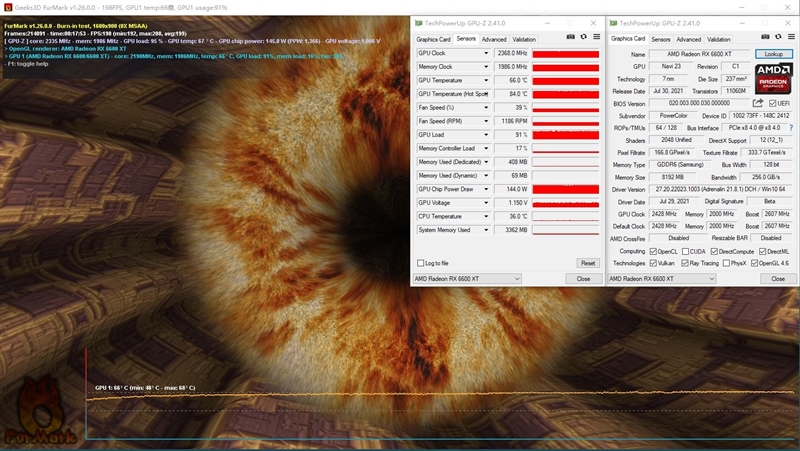The width and height of the screenshot is (800, 451).
Task: Click the AMD Radeon Graphics logo
Action: pyautogui.click(x=773, y=78)
